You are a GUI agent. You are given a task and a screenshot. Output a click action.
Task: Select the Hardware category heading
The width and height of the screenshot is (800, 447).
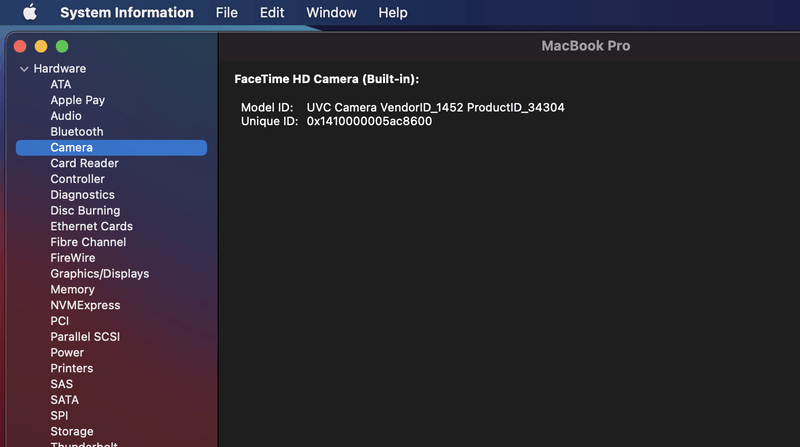point(60,68)
